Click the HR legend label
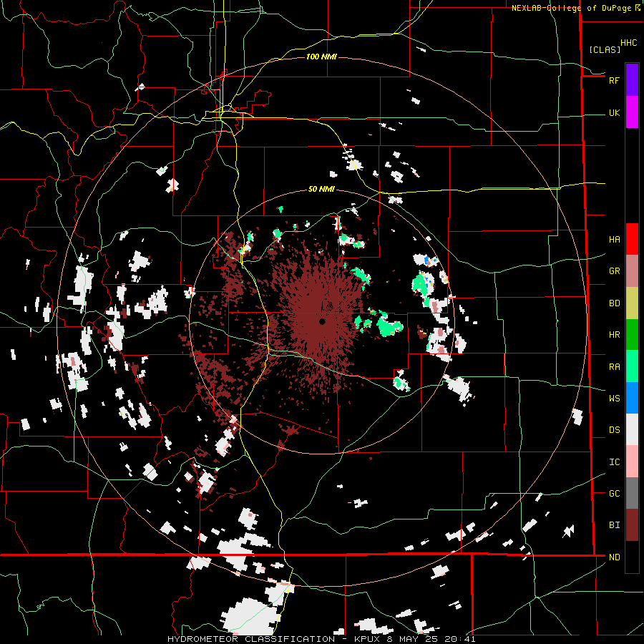The image size is (644, 644). 614,335
